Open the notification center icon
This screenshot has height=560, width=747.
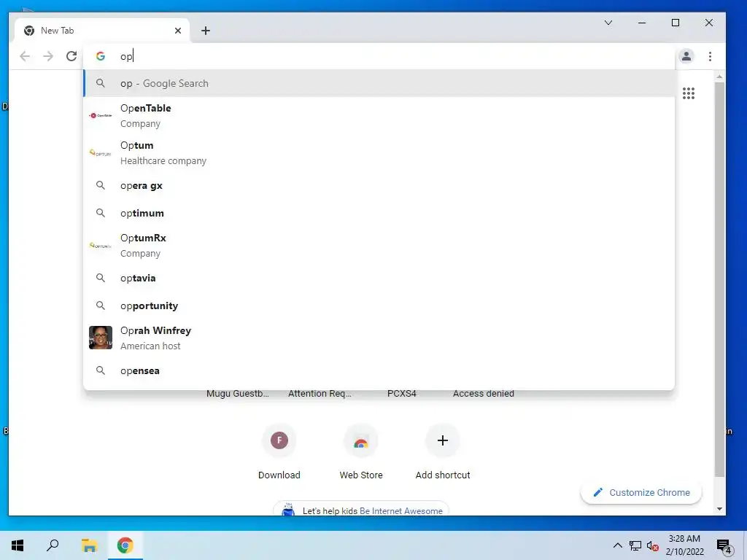point(724,546)
